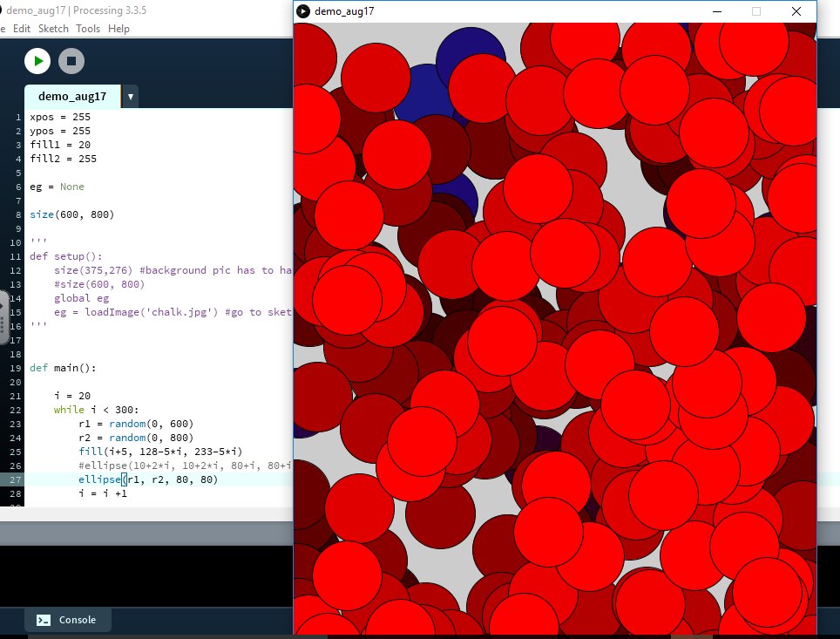Screen dimensions: 840x639
Task: Click the commented #ellipse line 26
Action: 185,466
